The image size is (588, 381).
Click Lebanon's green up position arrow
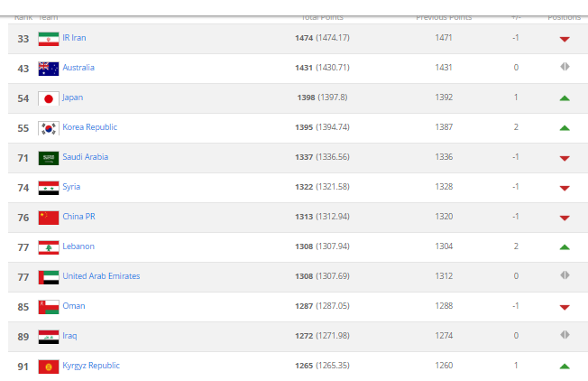pos(565,246)
